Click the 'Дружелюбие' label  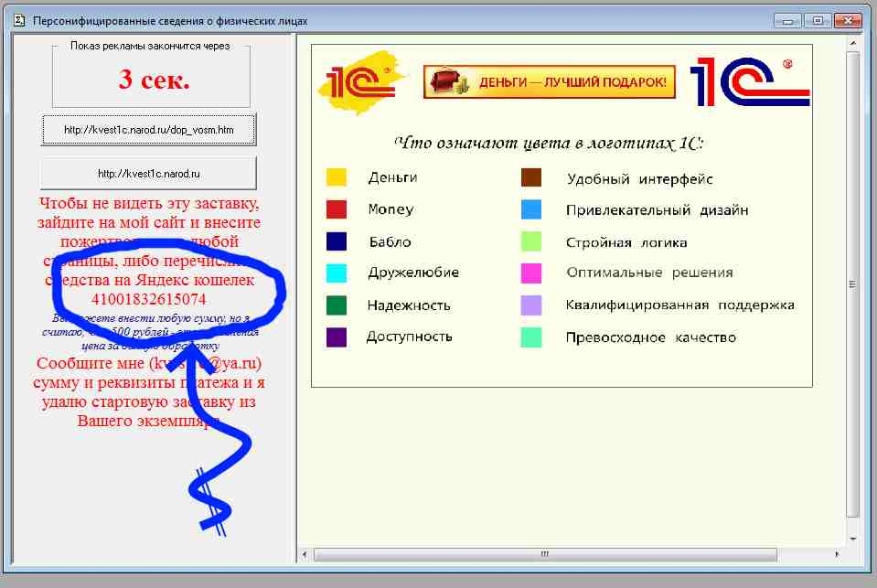413,273
